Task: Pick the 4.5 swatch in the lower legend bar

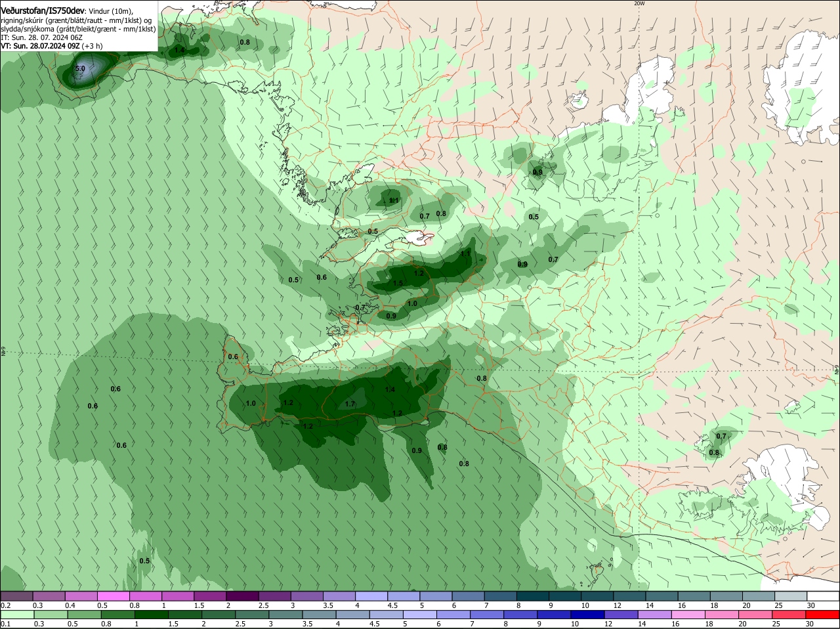Action: [x=387, y=615]
